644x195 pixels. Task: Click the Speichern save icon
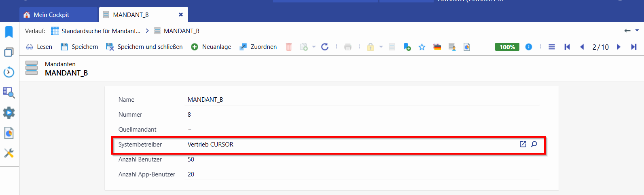pyautogui.click(x=64, y=47)
